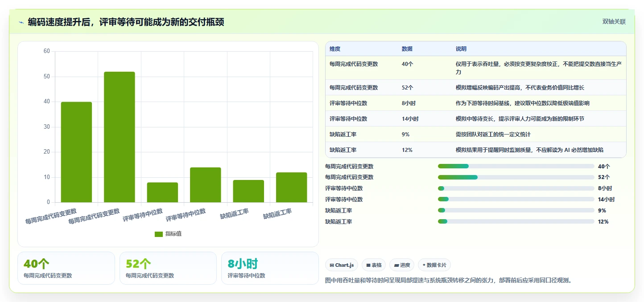Click the page title 编码速度提升后
This screenshot has width=644, height=302.
[126, 22]
